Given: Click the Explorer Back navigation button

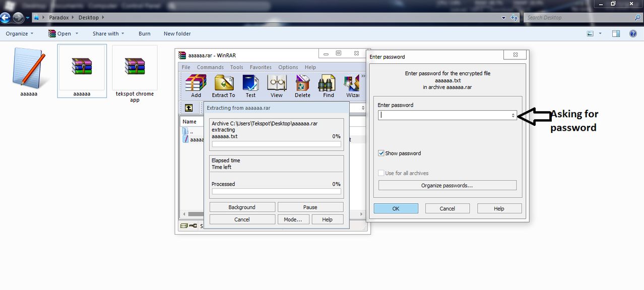Looking at the screenshot, I should 6,18.
